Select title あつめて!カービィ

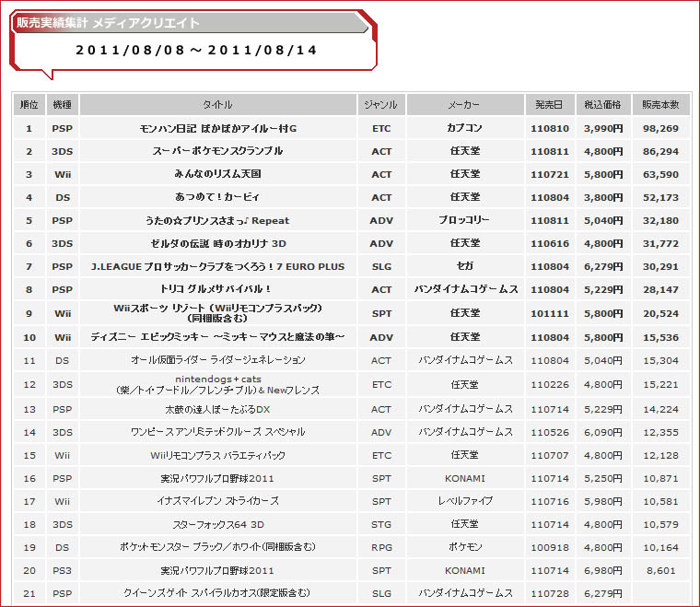pyautogui.click(x=218, y=197)
